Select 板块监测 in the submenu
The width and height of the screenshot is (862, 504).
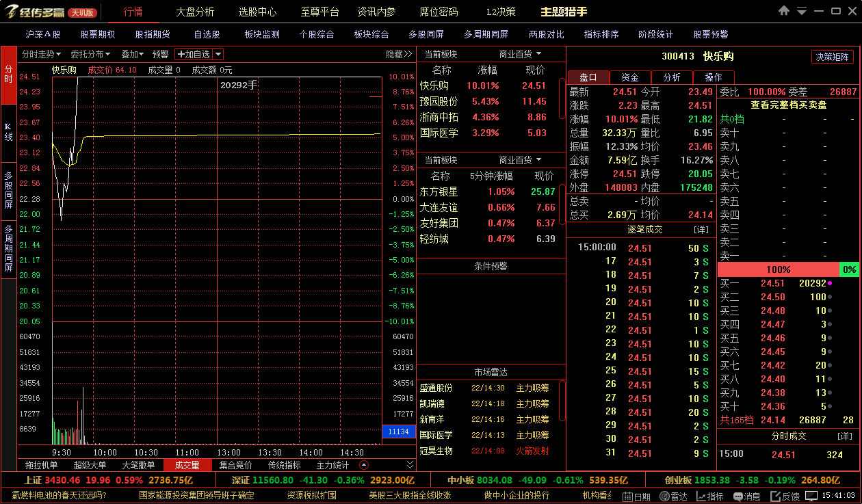coord(262,34)
